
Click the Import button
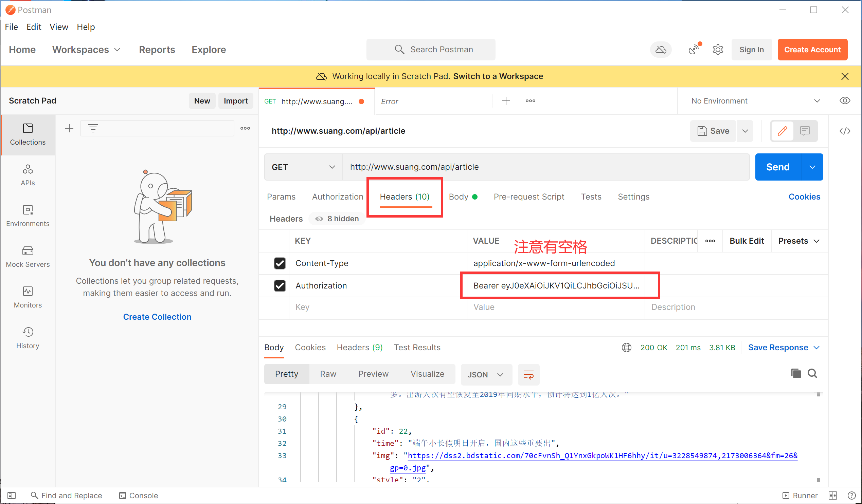tap(235, 101)
